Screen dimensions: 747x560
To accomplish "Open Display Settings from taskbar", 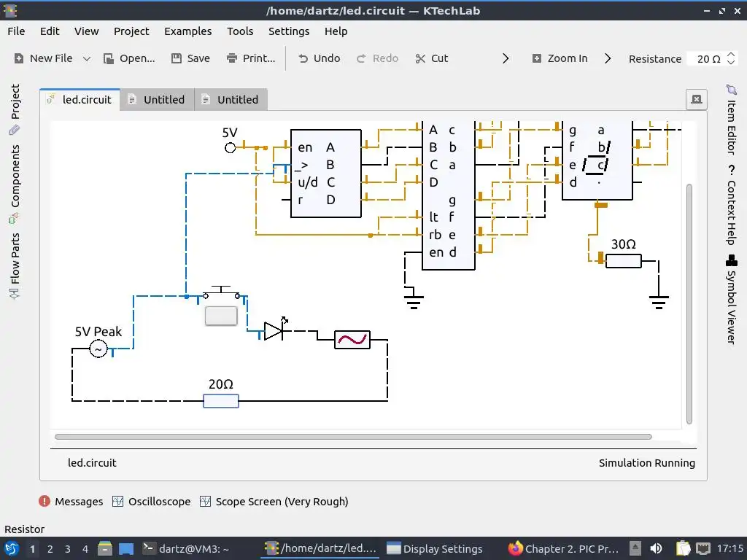I will (435, 549).
